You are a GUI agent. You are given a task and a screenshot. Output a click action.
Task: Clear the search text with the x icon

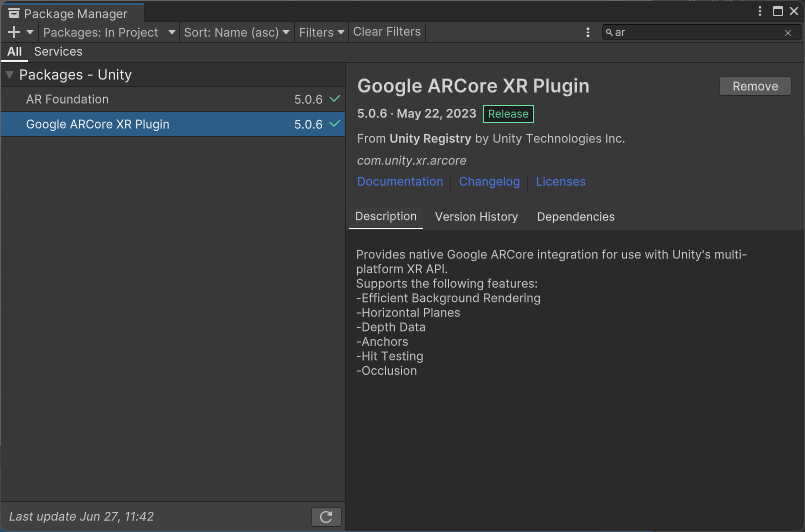point(788,33)
